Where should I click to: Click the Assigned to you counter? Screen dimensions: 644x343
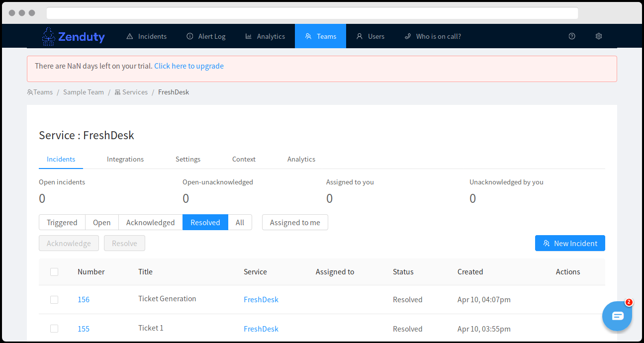pos(350,191)
